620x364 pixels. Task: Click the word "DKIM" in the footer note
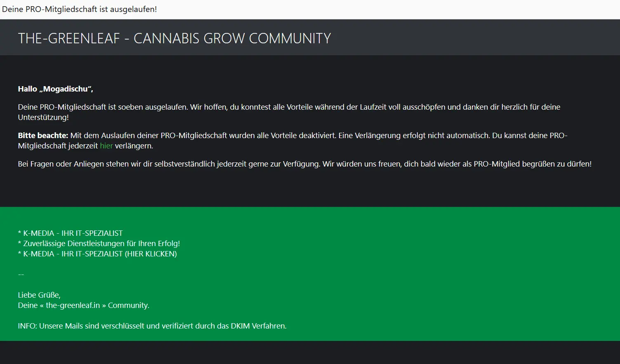coord(240,326)
